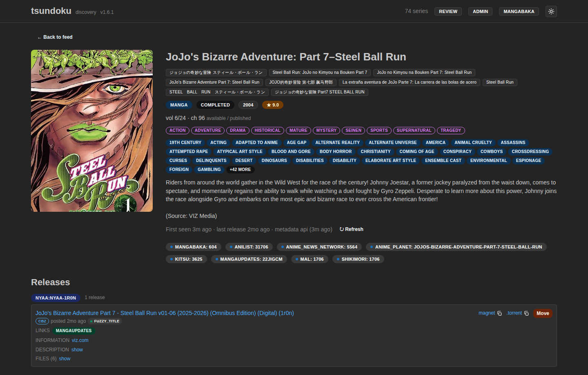Open the release title link
Screen dimensions: 588x375
[165, 313]
